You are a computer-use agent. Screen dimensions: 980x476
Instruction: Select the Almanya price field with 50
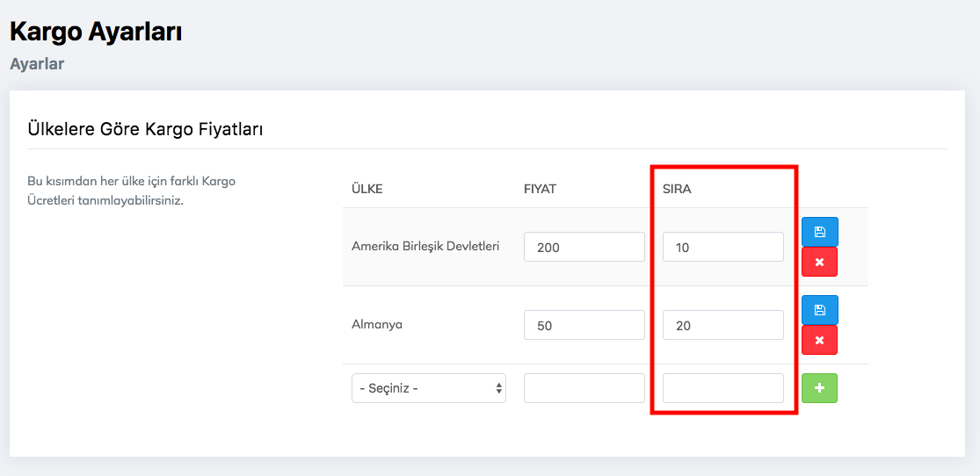pos(584,325)
